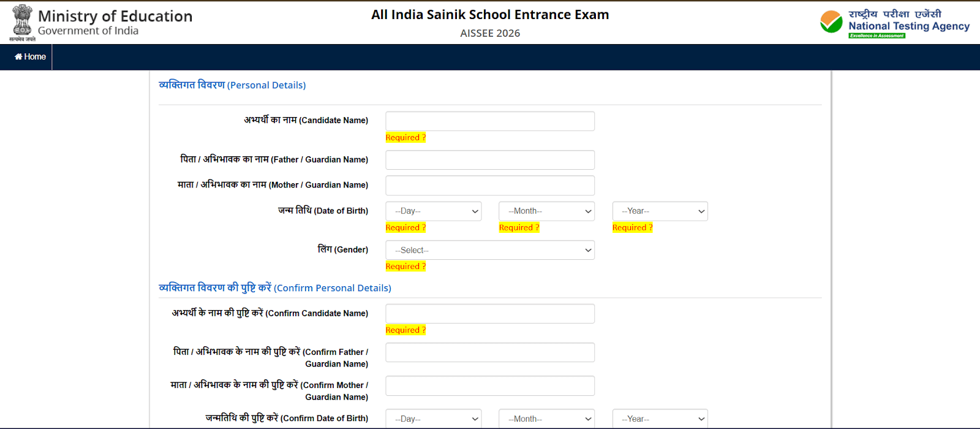Focus the Confirm Father / Guardian Name field
The width and height of the screenshot is (980, 429).
pyautogui.click(x=490, y=352)
